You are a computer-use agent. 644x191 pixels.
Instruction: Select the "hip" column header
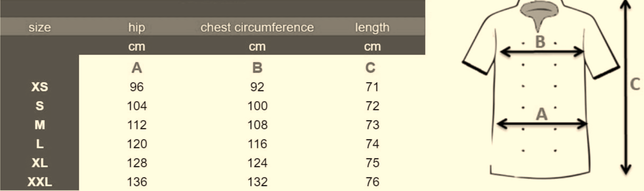click(x=137, y=27)
